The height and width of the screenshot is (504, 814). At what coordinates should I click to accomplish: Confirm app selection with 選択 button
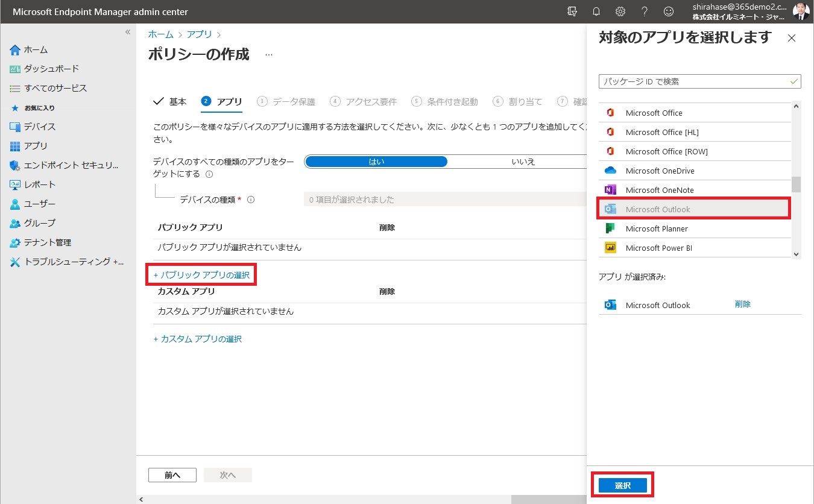pos(623,485)
